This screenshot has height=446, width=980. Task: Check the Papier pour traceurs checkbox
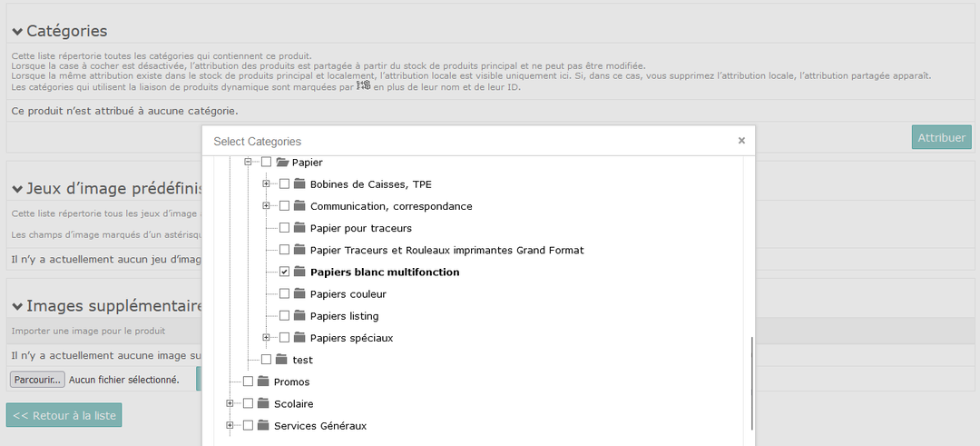(284, 228)
